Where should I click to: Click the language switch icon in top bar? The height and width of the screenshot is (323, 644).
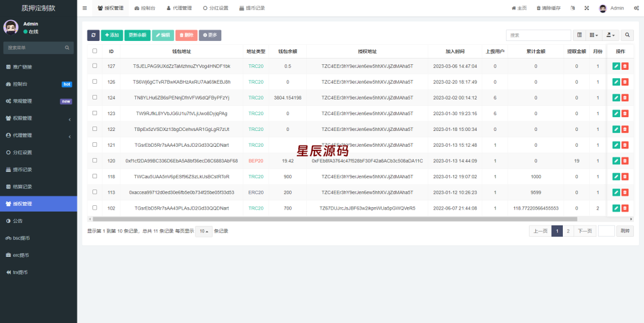(572, 8)
